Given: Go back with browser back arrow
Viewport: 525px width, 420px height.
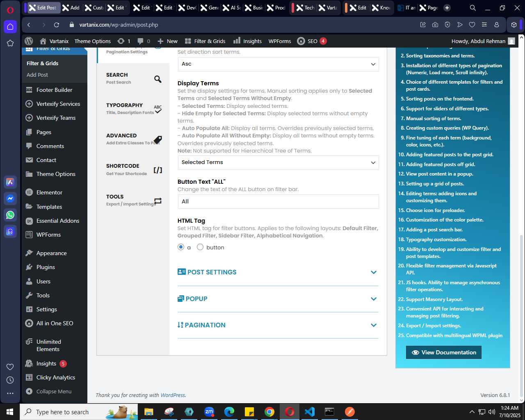Looking at the screenshot, I should [x=29, y=25].
